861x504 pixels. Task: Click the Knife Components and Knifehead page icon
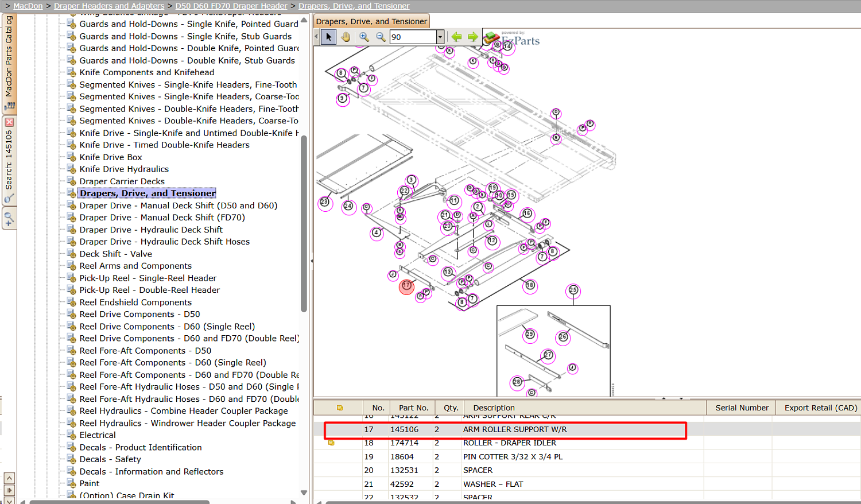tap(71, 72)
